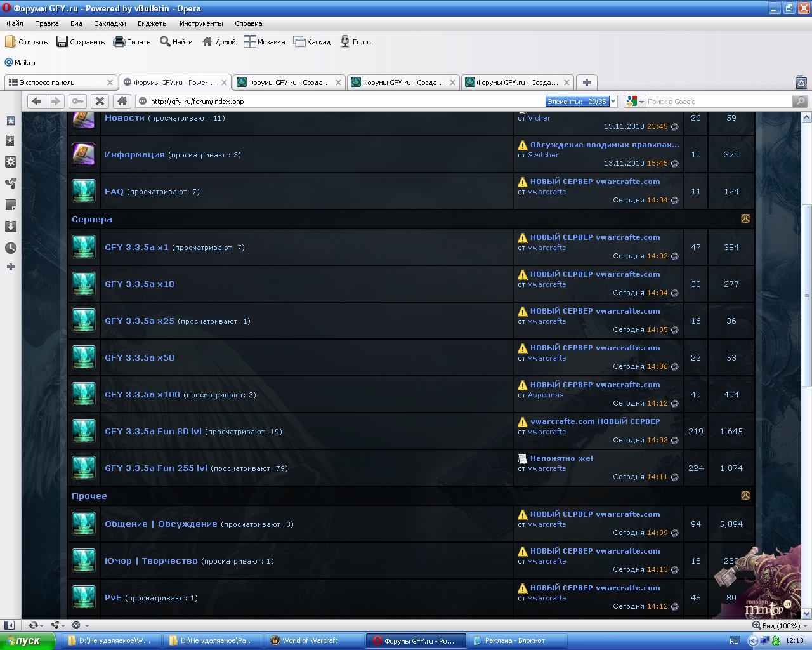Click the Google search input field

pos(719,102)
